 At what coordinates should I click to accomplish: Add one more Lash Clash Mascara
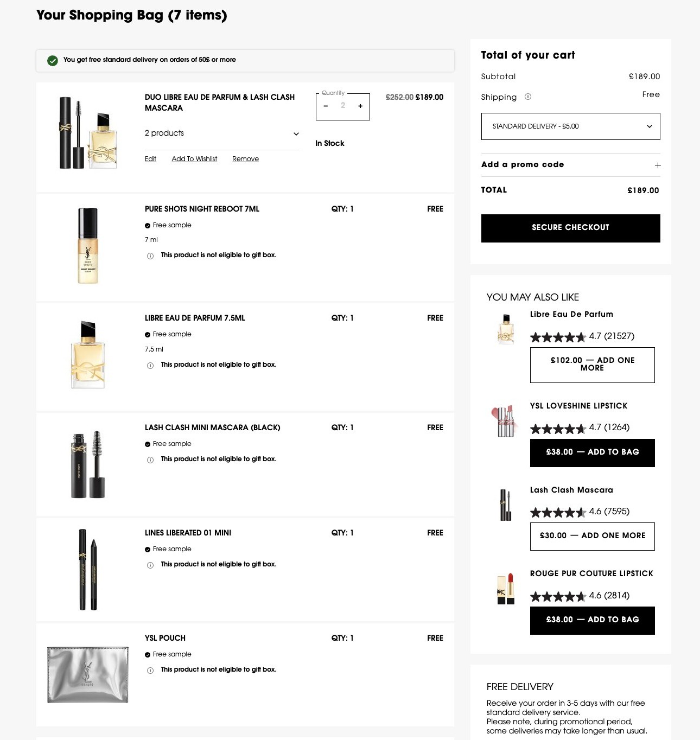pos(593,536)
